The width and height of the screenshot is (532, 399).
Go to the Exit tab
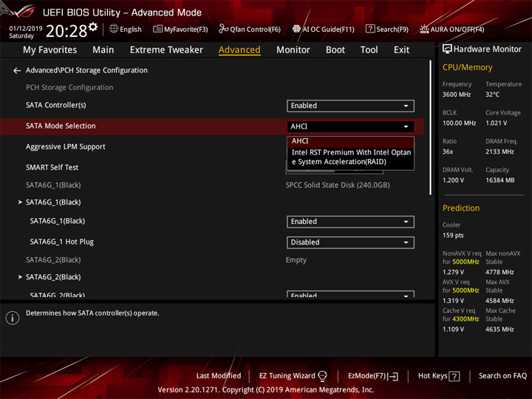(401, 50)
